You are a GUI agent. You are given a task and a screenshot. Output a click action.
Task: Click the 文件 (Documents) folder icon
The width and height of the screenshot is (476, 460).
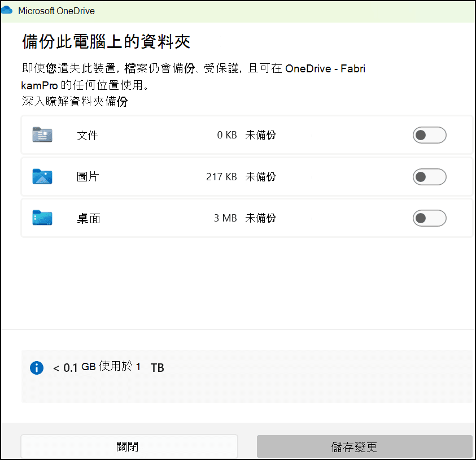click(42, 134)
